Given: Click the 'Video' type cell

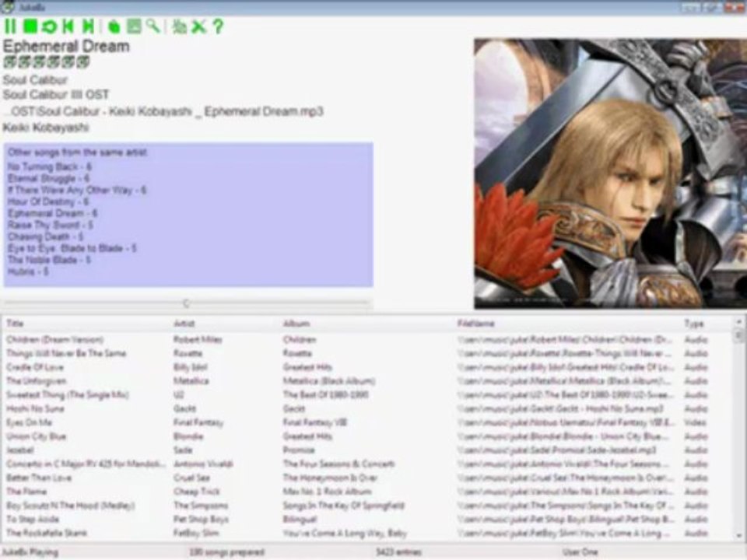Looking at the screenshot, I should click(695, 422).
